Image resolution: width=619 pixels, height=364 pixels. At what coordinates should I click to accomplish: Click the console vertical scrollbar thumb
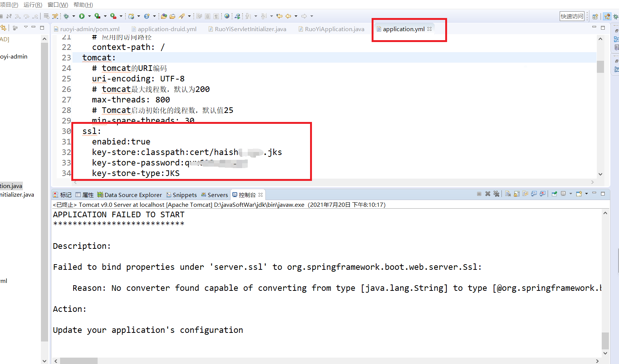pyautogui.click(x=605, y=341)
